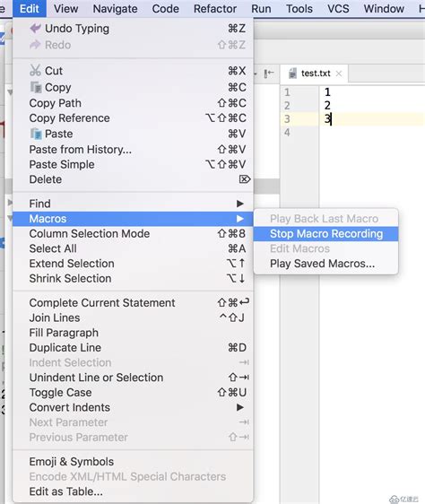
Task: Click the test.txt file icon in tab
Action: pyautogui.click(x=292, y=74)
